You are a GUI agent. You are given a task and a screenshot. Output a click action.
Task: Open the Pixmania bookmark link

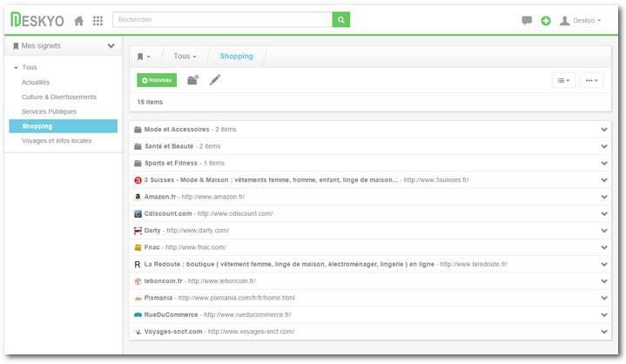(158, 298)
